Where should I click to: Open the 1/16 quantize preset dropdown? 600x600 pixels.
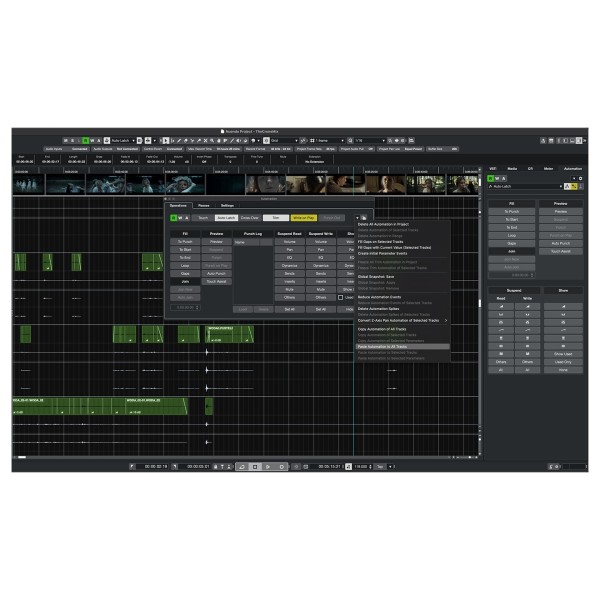tap(370, 141)
